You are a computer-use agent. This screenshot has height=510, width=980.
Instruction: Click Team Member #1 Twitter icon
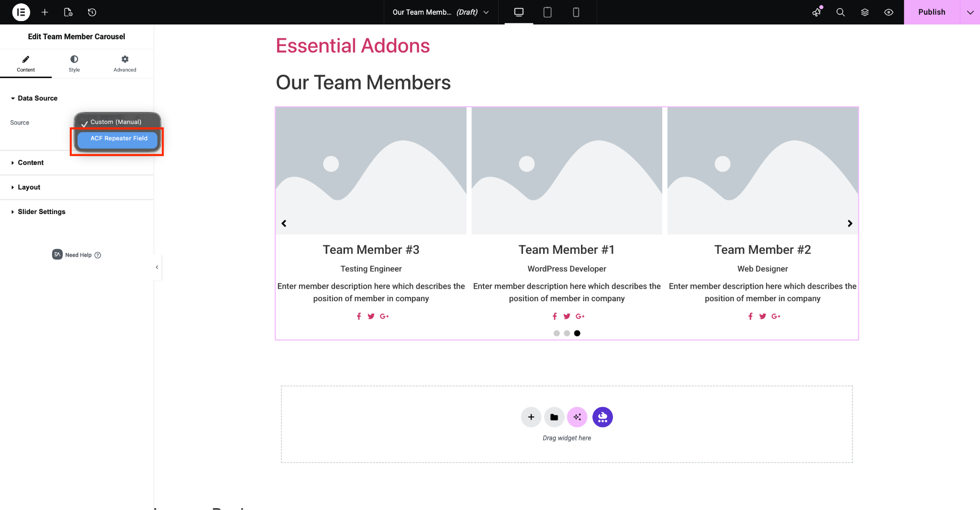(x=567, y=316)
